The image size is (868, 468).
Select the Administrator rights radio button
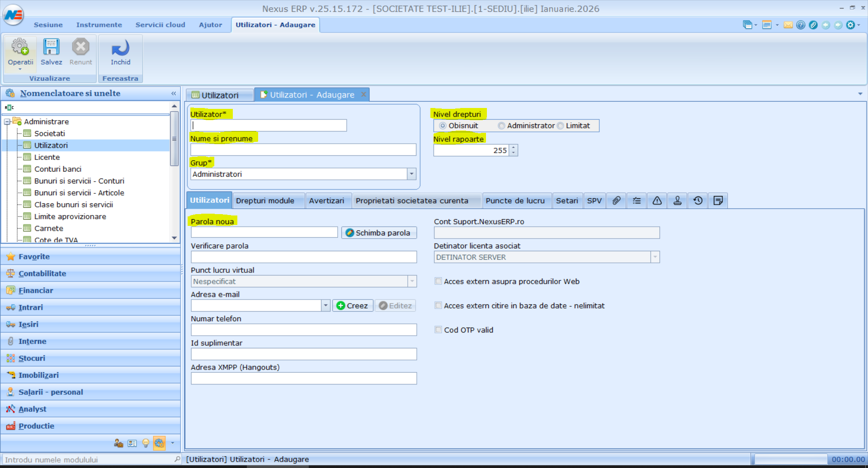coord(501,126)
